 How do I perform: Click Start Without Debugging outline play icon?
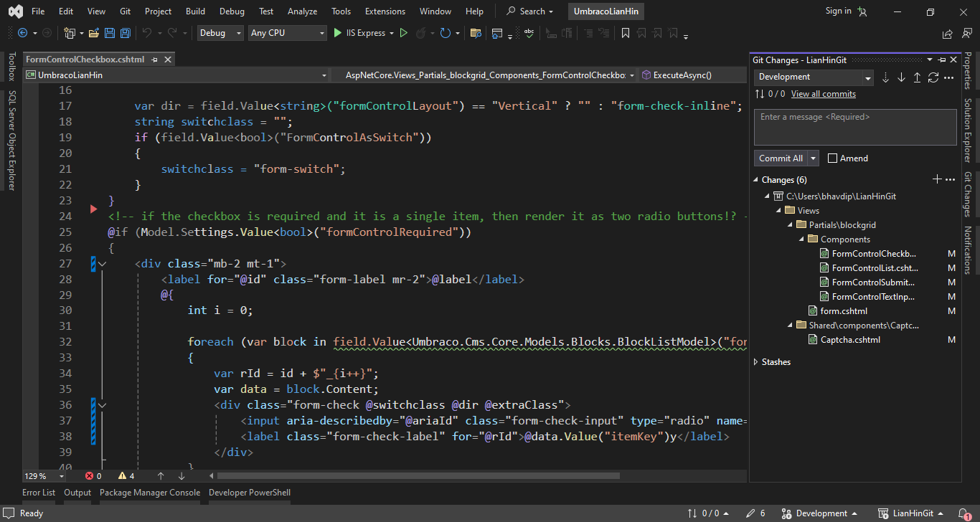click(403, 33)
